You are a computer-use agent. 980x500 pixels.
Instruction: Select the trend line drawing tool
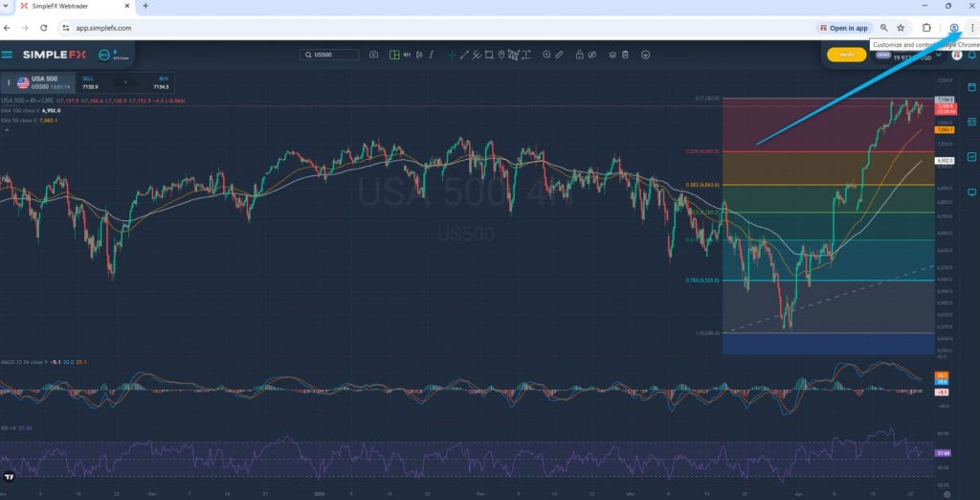pyautogui.click(x=466, y=55)
